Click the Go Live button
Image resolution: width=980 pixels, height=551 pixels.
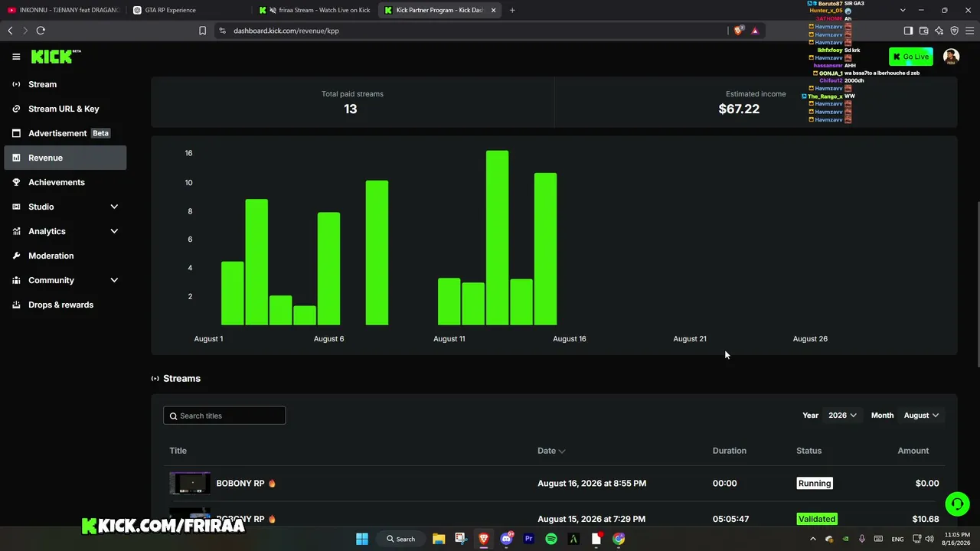click(911, 57)
